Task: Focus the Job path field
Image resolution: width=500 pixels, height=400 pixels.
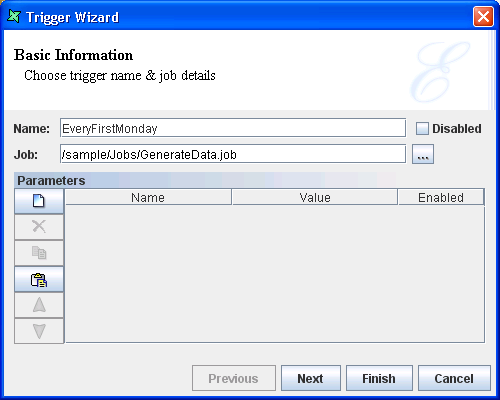Action: [x=233, y=154]
